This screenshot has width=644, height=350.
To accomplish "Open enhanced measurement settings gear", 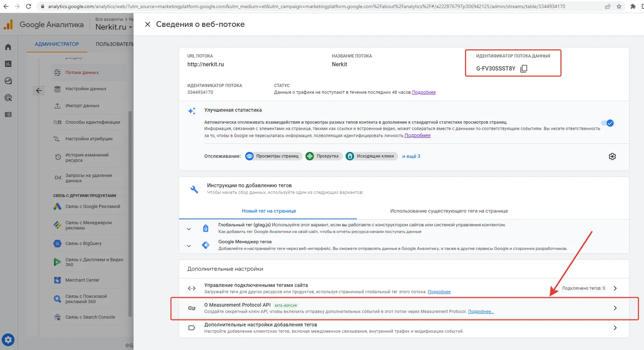I will pyautogui.click(x=612, y=156).
